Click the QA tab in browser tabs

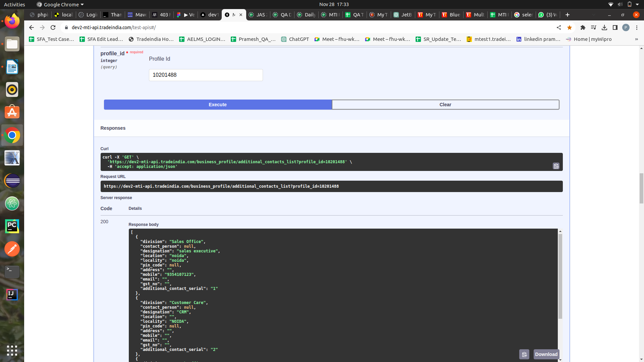point(283,15)
